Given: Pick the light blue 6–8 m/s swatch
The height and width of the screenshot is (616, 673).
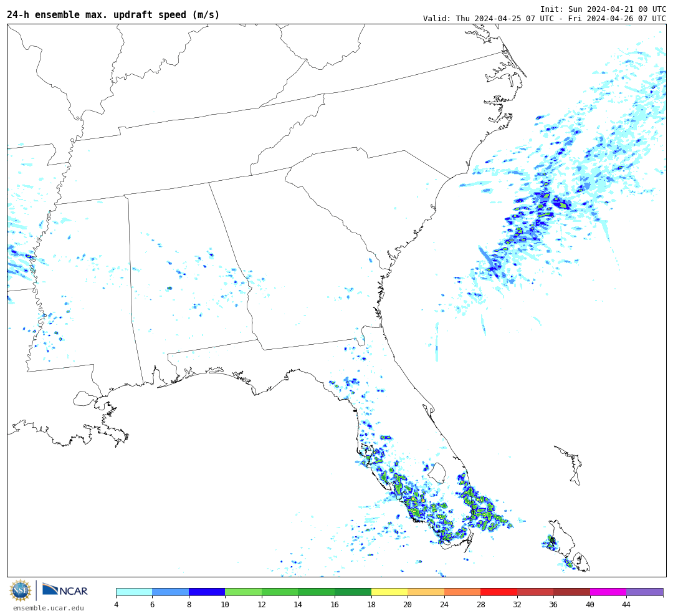Looking at the screenshot, I should tap(170, 592).
